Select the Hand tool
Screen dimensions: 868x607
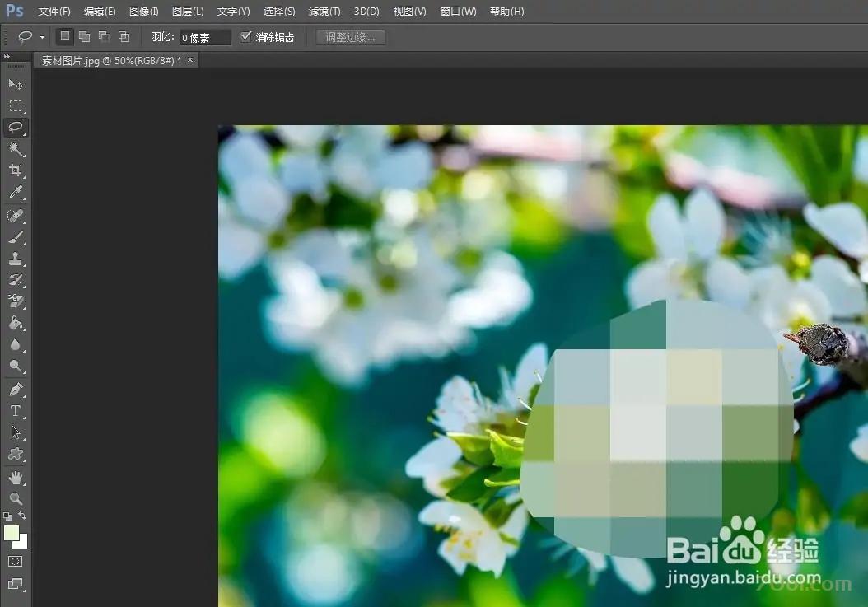point(16,478)
